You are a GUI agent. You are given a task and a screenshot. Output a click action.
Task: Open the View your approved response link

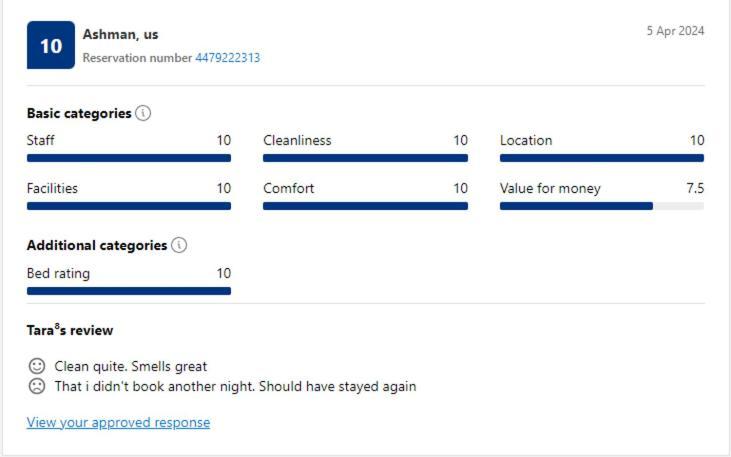click(x=118, y=422)
